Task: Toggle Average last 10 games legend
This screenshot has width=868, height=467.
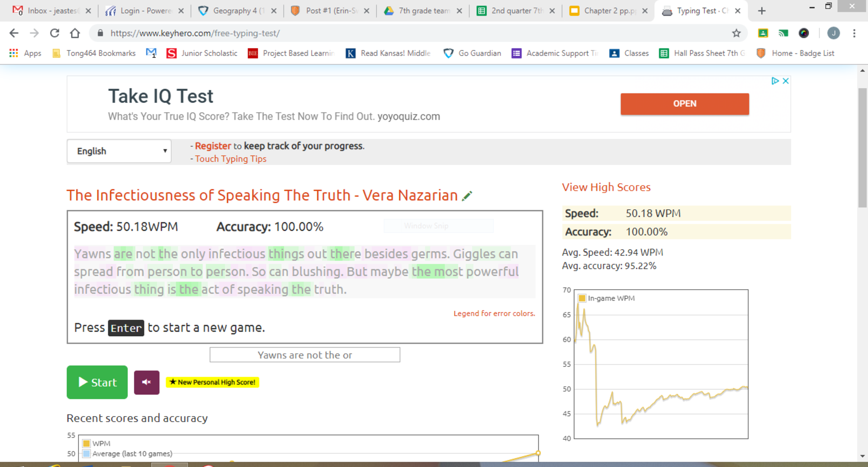Action: tap(86, 454)
